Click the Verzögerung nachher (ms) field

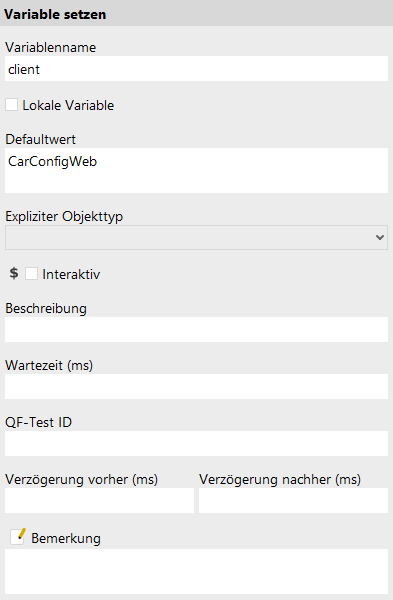pos(294,501)
